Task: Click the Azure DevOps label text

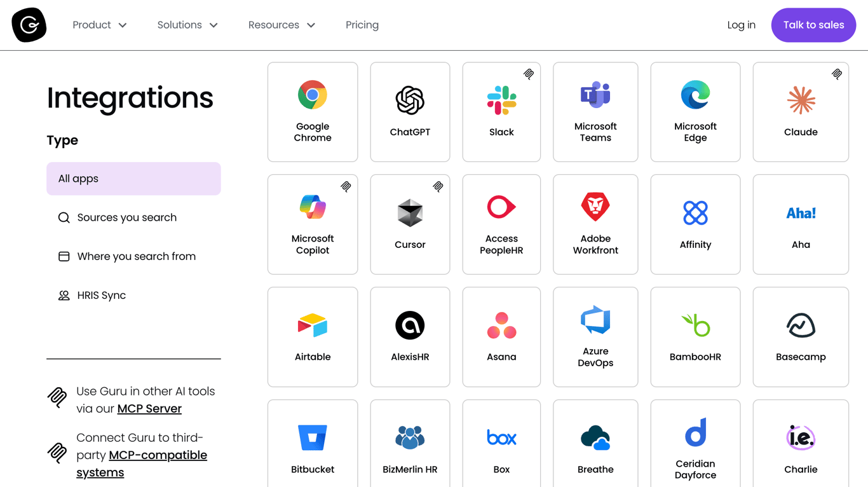Action: click(595, 357)
